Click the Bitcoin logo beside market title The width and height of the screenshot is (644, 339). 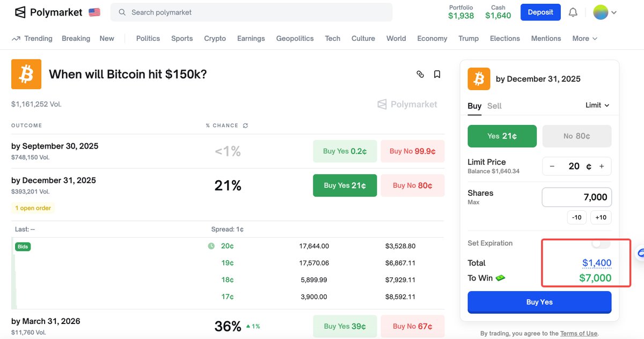(26, 74)
